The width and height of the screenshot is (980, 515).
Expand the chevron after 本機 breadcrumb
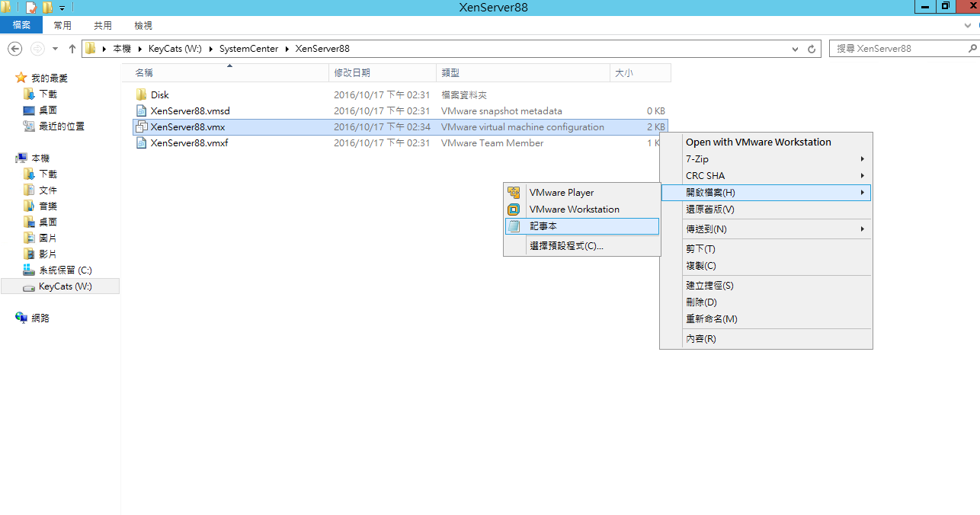pyautogui.click(x=140, y=49)
